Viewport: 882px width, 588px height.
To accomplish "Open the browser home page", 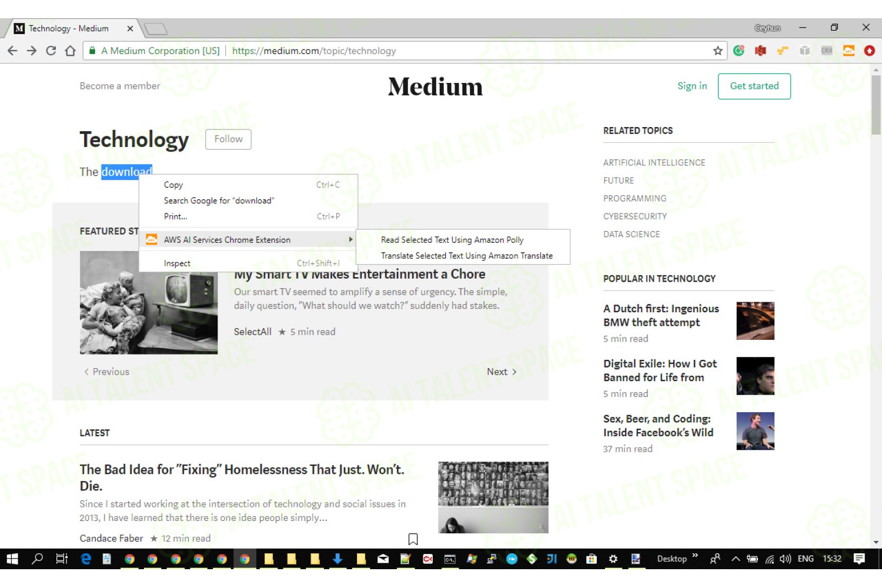I will [71, 51].
